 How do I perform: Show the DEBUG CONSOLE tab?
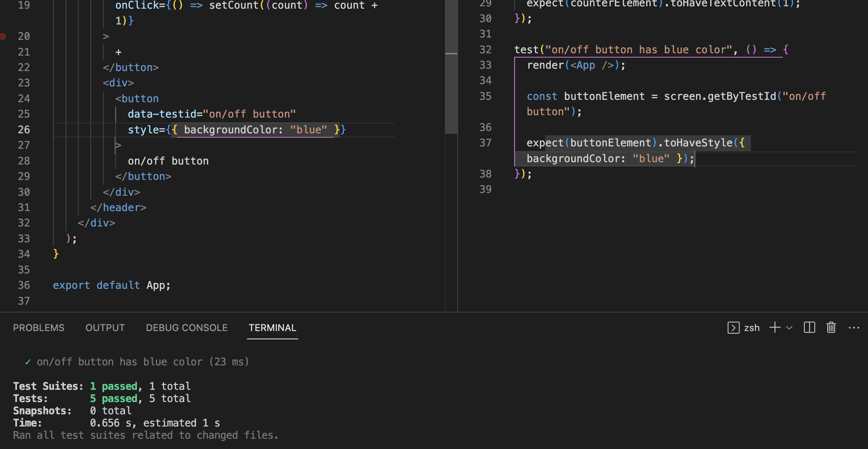point(187,327)
